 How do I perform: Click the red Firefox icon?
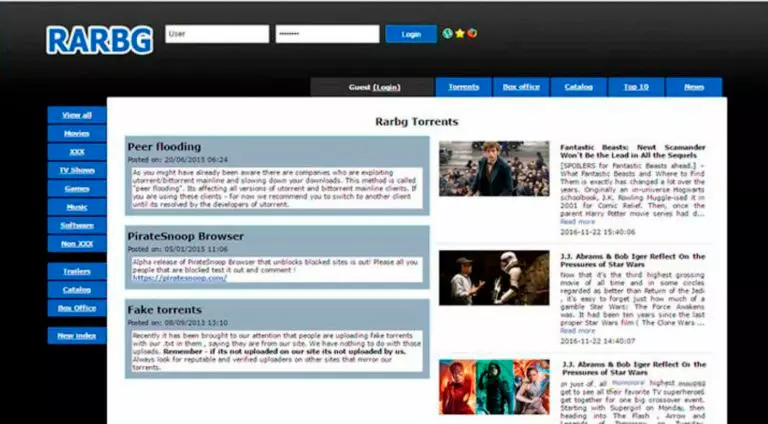pos(472,33)
